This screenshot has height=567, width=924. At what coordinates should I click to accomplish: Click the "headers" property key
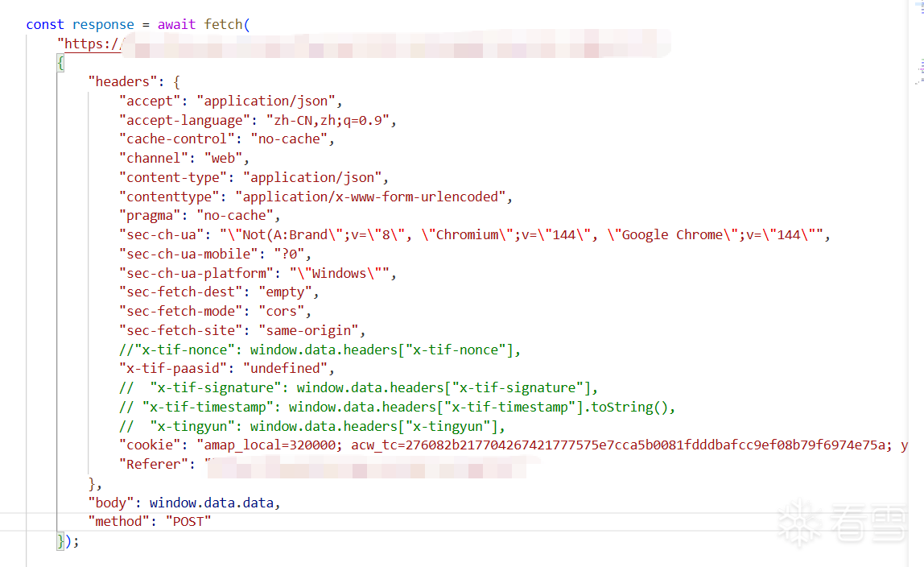point(123,81)
